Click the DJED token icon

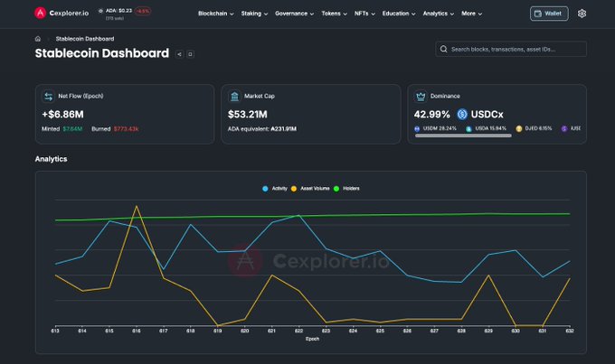(x=519, y=128)
